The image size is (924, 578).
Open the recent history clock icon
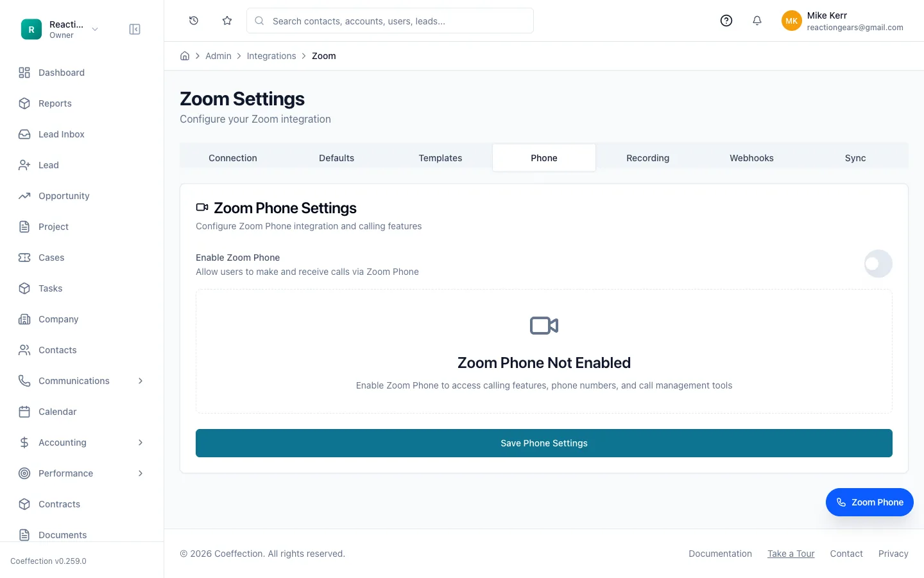pos(194,21)
